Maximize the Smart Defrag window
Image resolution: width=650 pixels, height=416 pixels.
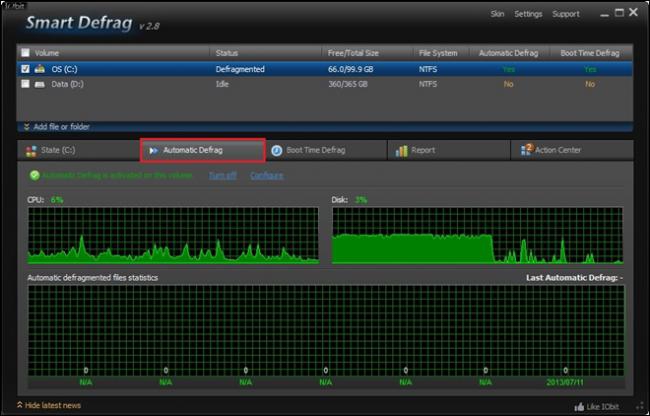619,13
